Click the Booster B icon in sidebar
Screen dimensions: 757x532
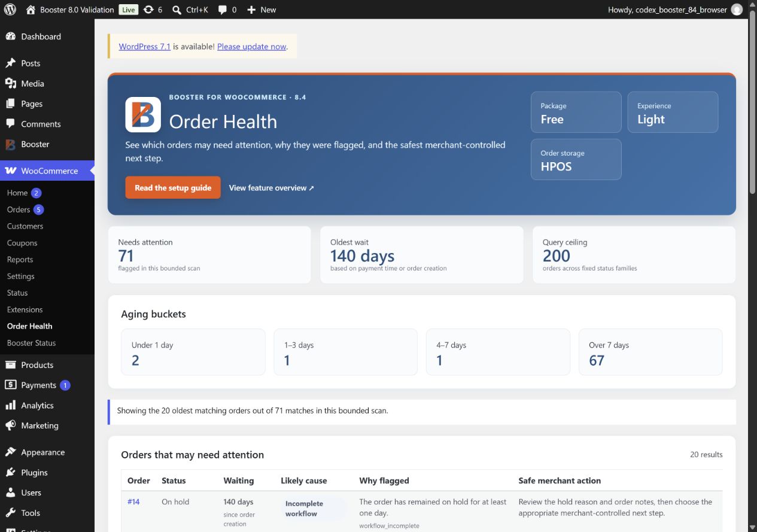point(10,144)
